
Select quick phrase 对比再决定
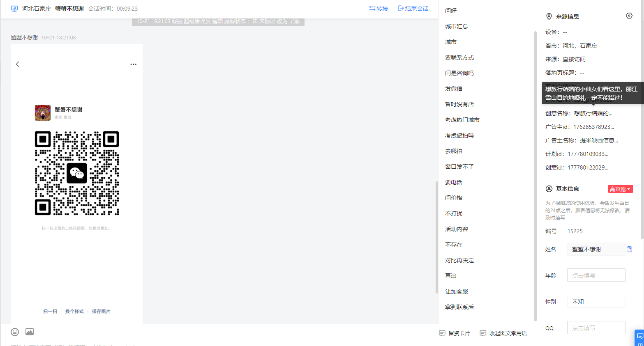point(459,260)
